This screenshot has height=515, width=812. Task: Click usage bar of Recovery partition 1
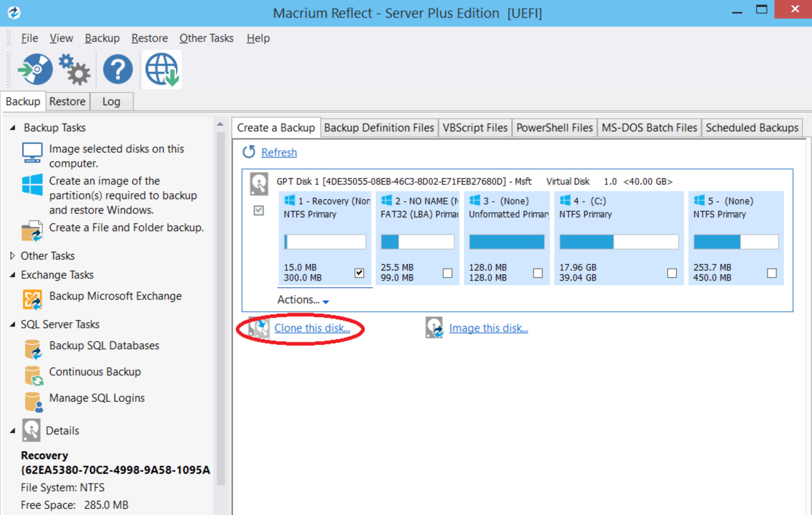(325, 242)
